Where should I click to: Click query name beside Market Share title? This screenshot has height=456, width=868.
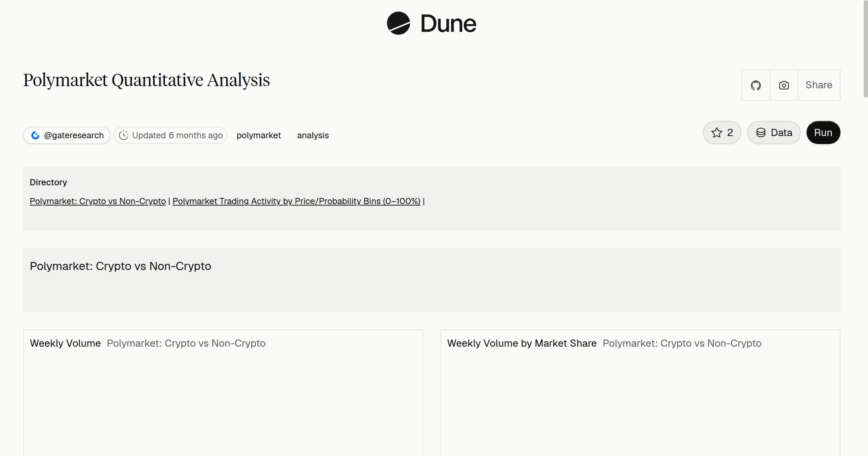coord(682,343)
